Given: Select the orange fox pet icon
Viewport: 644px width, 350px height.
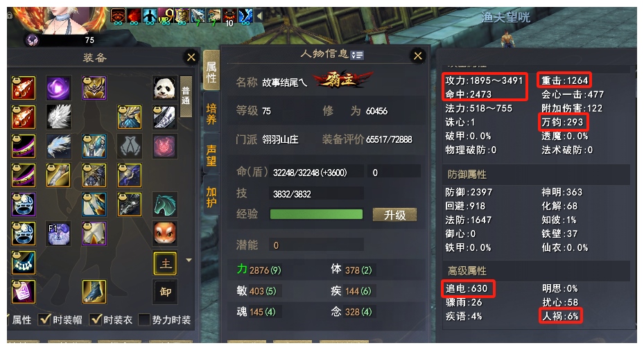Looking at the screenshot, I should coord(165,234).
